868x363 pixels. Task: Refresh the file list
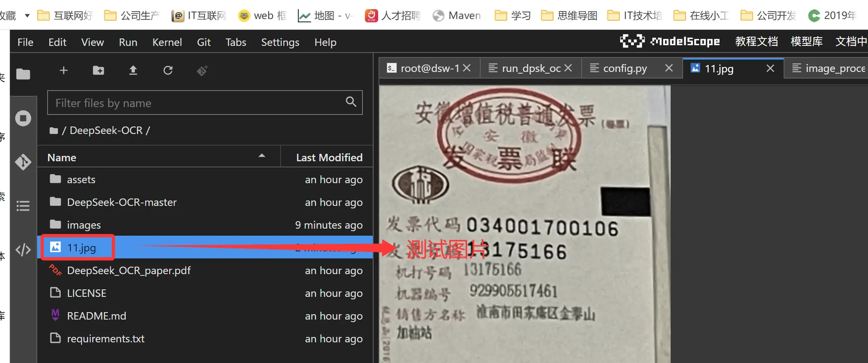coord(168,70)
